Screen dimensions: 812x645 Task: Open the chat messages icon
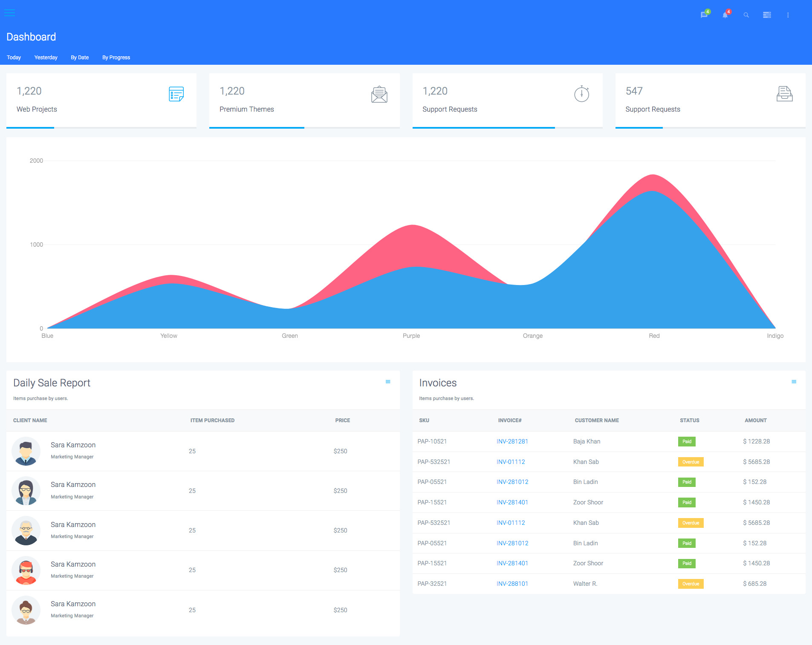[704, 15]
